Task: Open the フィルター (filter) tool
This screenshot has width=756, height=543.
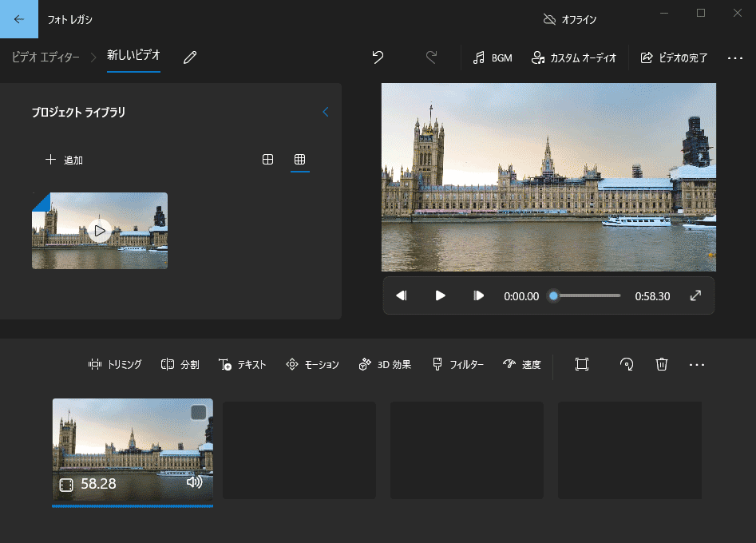Action: pos(459,364)
